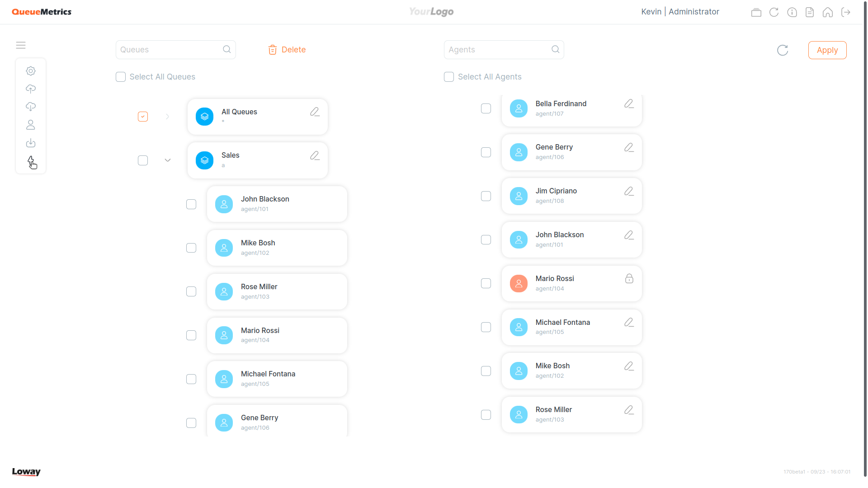Search queues using the Queues input field
868x488 pixels.
click(x=175, y=49)
